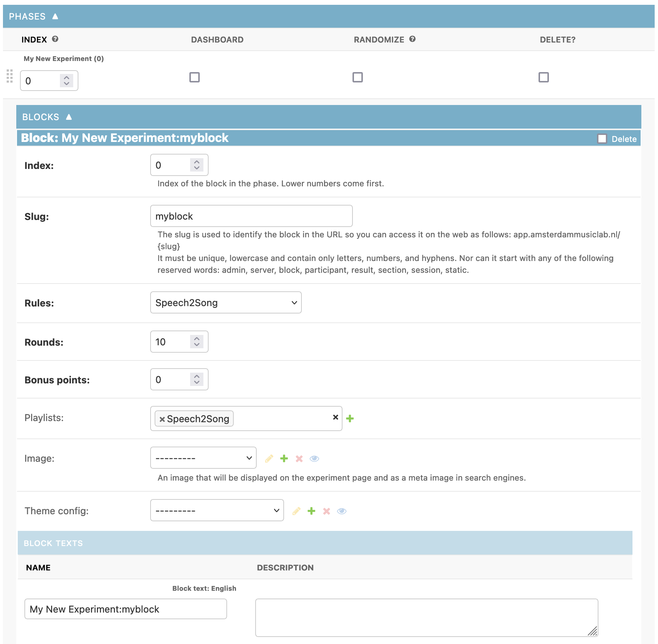Click the block Index stepper arrows
Image resolution: width=658 pixels, height=644 pixels.
click(197, 165)
